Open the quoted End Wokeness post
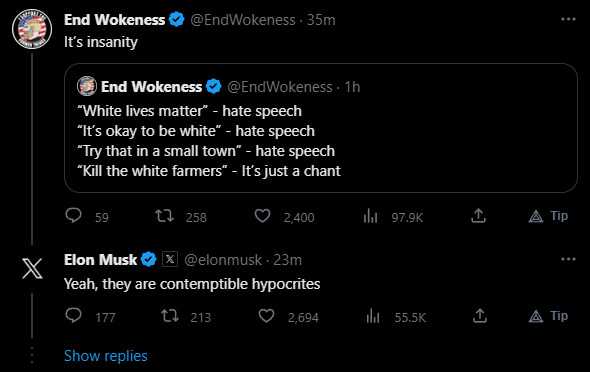 tap(321, 128)
